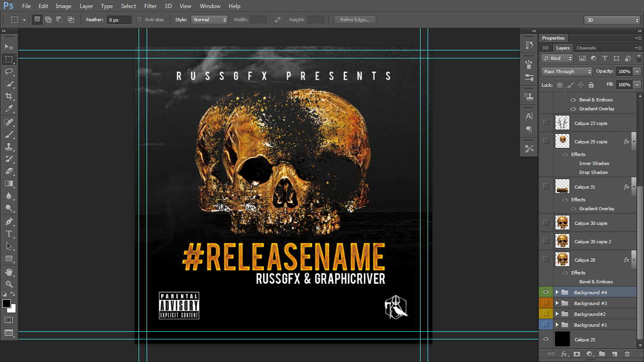Select the Blur tool
Viewport: 644px width, 362px height.
pos(9,196)
